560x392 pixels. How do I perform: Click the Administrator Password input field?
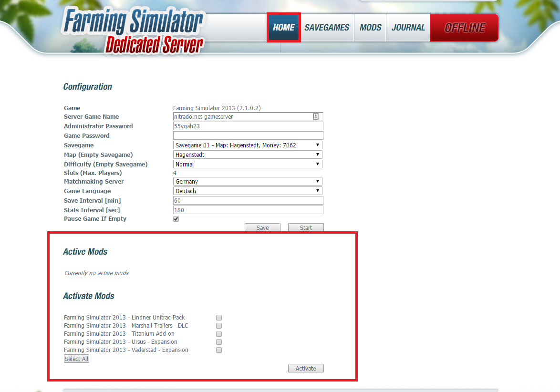[248, 126]
